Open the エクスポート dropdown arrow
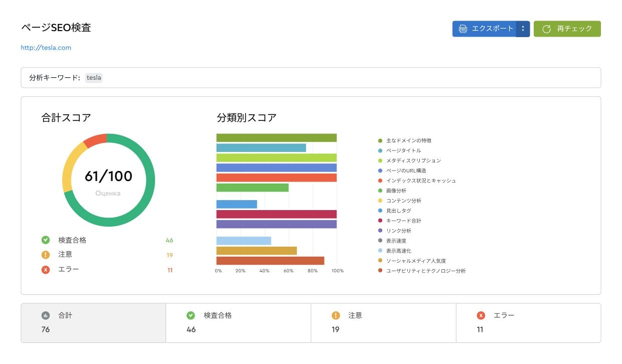 coord(523,29)
